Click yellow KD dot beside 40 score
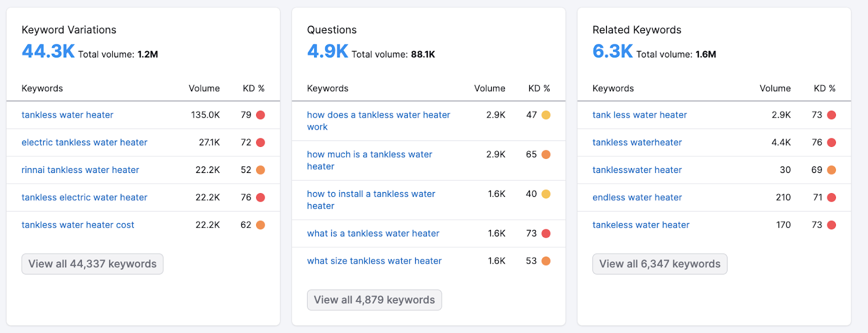 click(x=546, y=194)
